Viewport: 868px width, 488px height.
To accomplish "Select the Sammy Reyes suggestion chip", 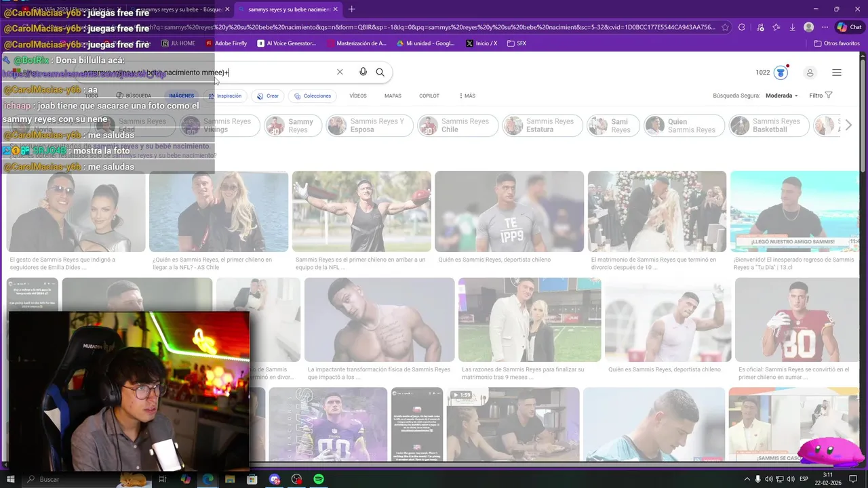I will [x=292, y=125].
